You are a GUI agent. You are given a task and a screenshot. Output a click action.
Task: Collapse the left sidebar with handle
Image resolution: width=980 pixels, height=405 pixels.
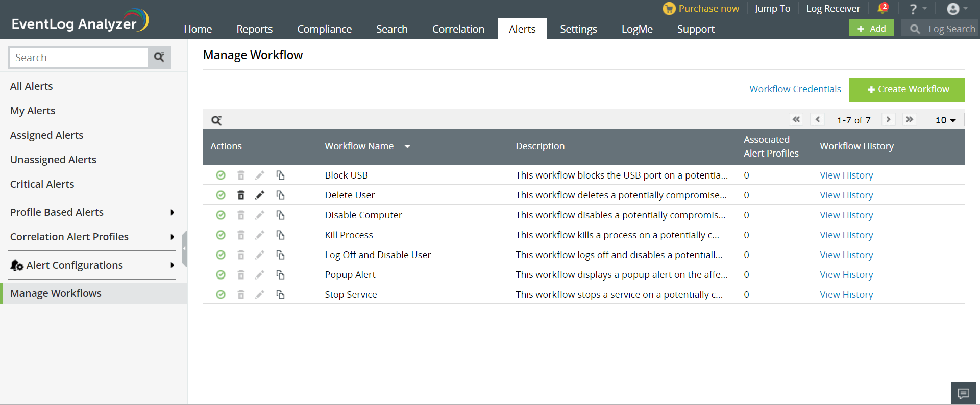click(184, 249)
